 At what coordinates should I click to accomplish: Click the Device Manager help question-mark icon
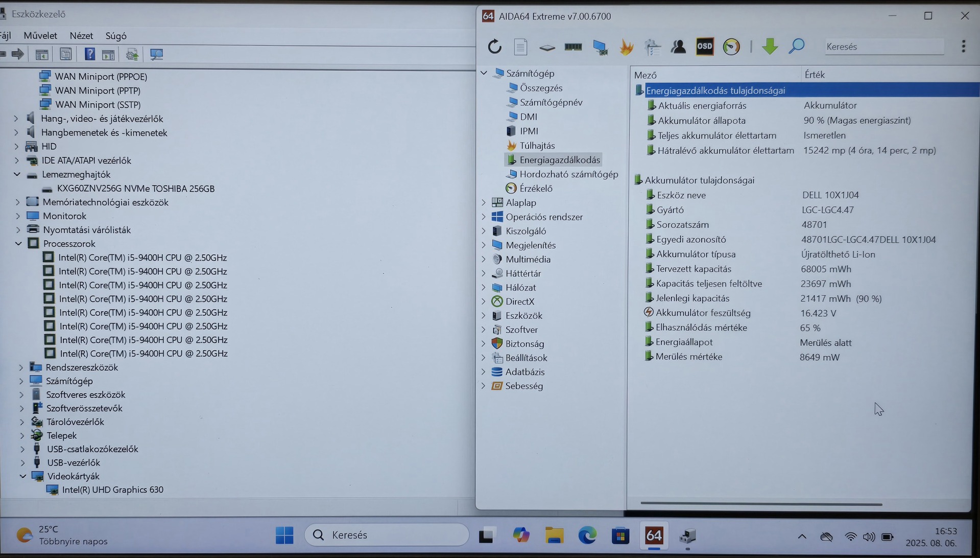pos(89,54)
